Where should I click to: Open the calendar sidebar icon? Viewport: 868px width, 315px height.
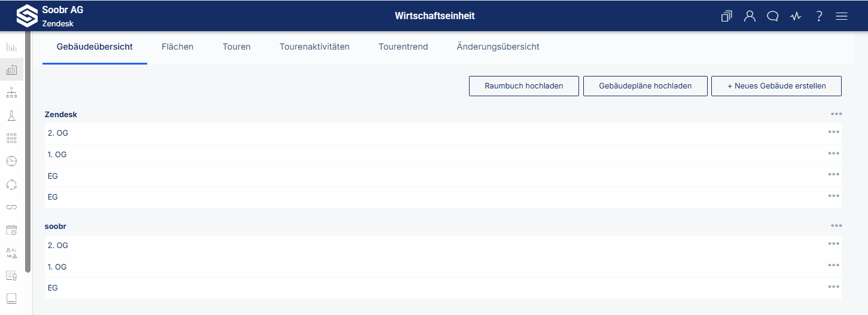click(11, 230)
